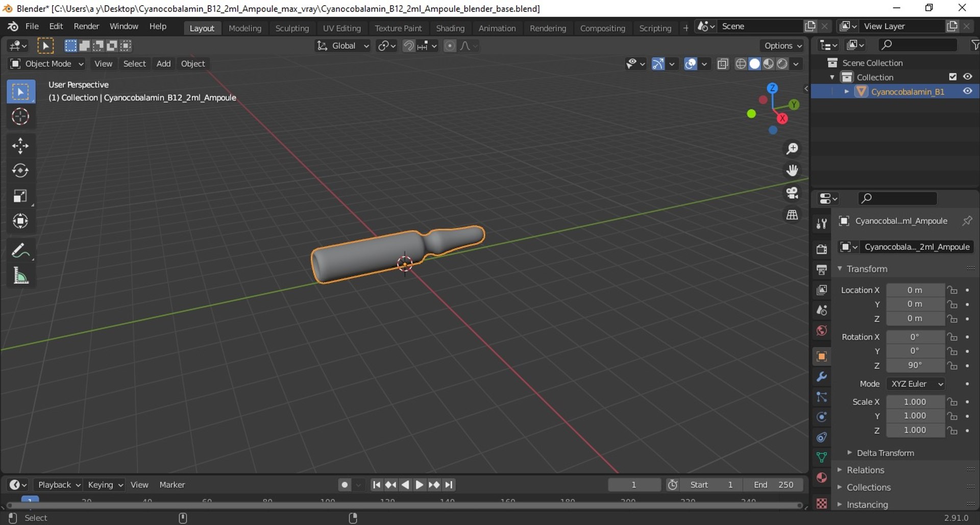Image resolution: width=980 pixels, height=525 pixels.
Task: Open XYZ Euler rotation mode dropdown
Action: coord(916,384)
